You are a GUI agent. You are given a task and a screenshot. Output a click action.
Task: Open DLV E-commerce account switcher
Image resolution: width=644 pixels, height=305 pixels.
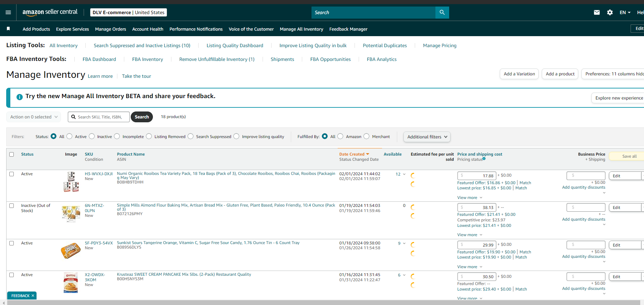pos(128,12)
